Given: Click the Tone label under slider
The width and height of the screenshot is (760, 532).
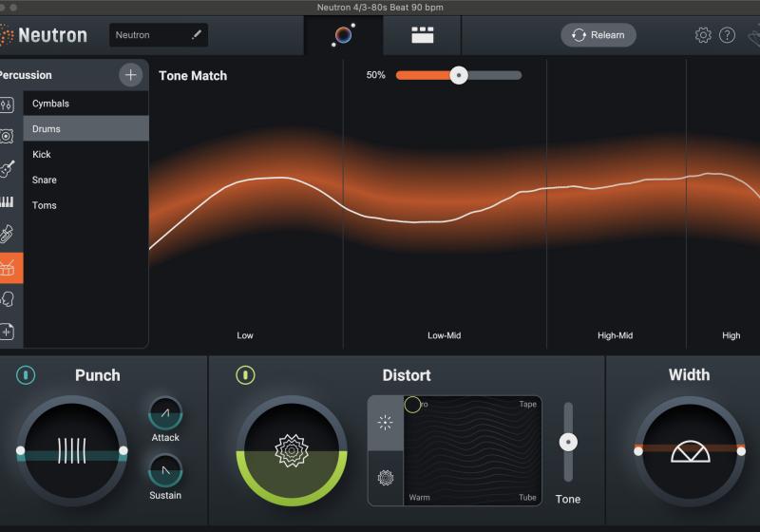Looking at the screenshot, I should point(567,499).
